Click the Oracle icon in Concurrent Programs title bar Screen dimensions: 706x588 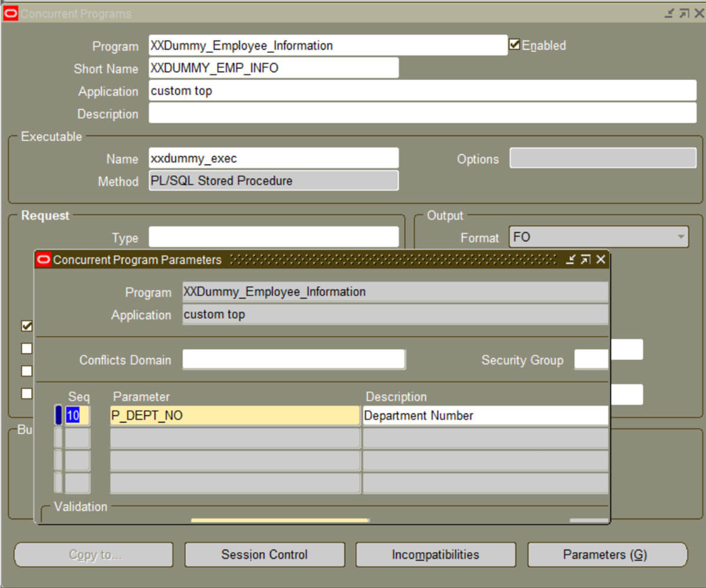click(11, 13)
